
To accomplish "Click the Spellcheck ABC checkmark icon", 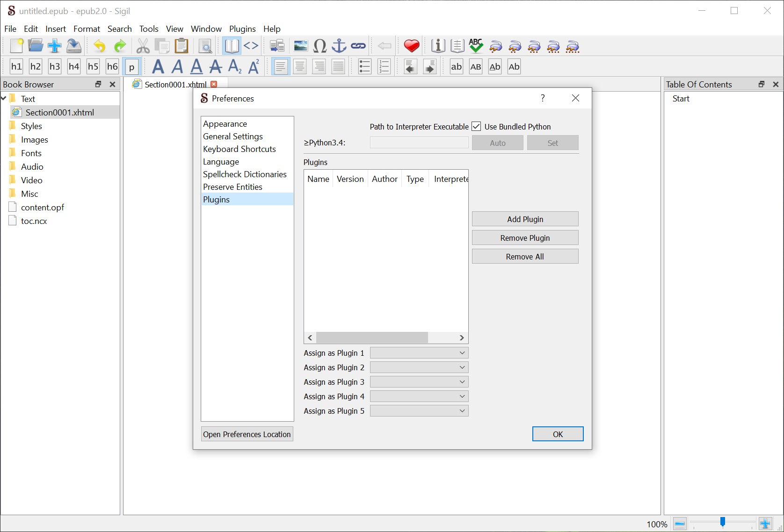I will 476,46.
